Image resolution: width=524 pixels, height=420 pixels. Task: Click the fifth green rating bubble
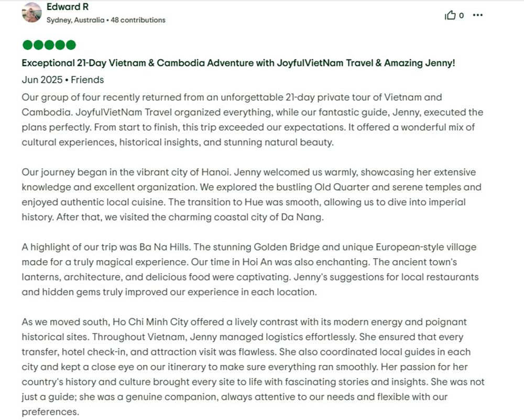(71, 45)
